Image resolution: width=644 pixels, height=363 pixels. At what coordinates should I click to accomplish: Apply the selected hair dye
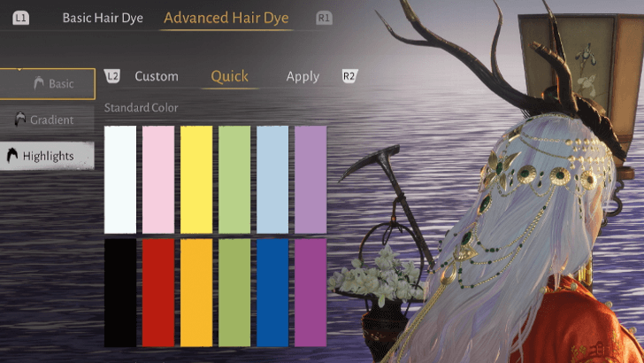coord(303,77)
